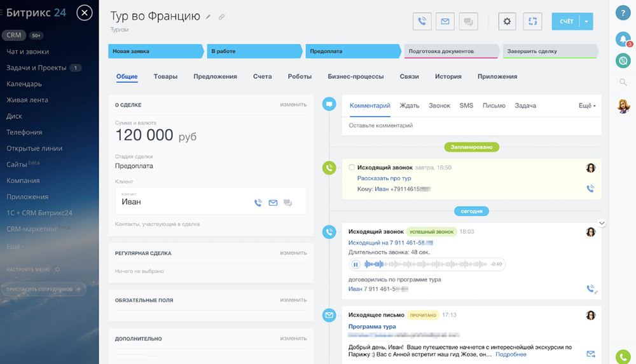636x364 pixels.
Task: Click callback phone icon in successful call card
Action: click(591, 288)
